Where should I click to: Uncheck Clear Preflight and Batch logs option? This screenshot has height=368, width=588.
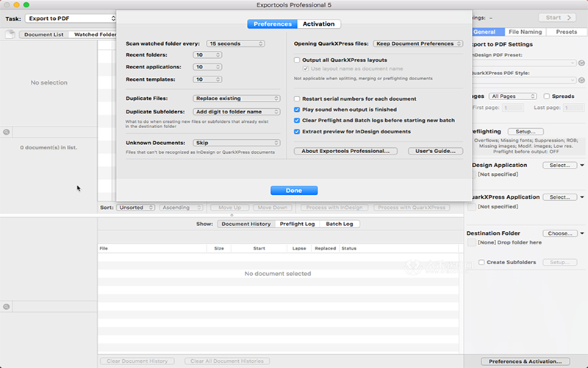(x=297, y=121)
